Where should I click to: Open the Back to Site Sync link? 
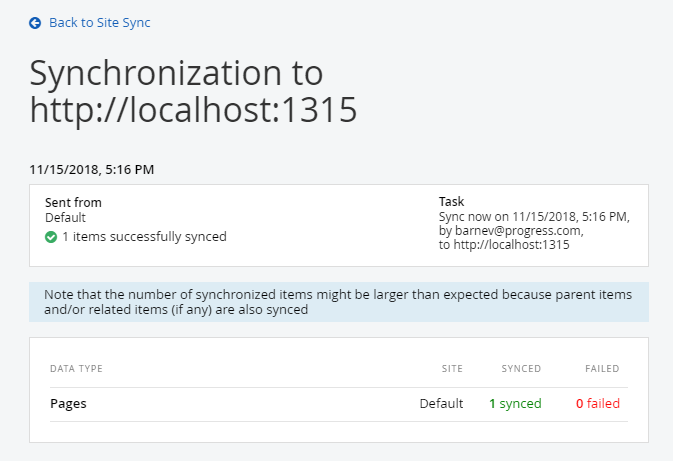point(99,22)
